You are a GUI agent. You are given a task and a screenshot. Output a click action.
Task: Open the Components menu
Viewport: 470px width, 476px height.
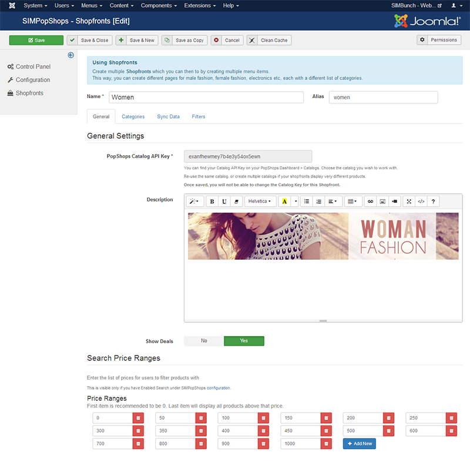[159, 5]
